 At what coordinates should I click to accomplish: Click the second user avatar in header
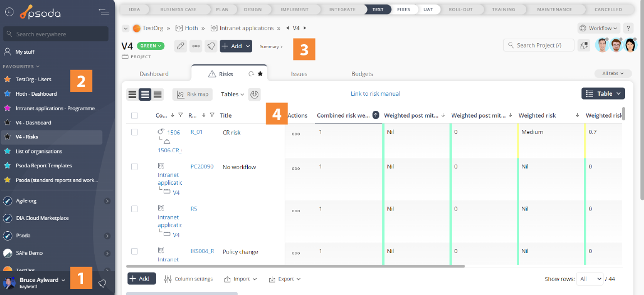tap(616, 45)
